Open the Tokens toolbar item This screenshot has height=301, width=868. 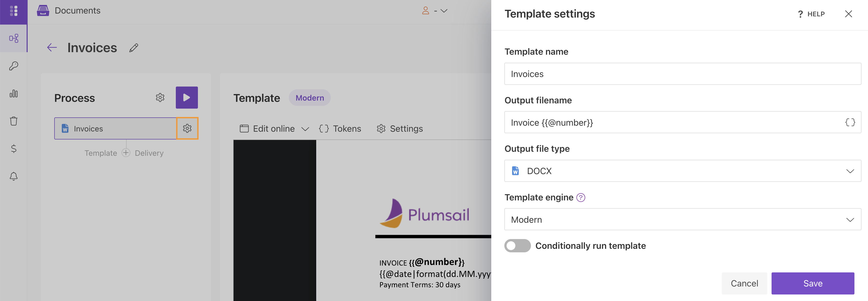pyautogui.click(x=340, y=129)
